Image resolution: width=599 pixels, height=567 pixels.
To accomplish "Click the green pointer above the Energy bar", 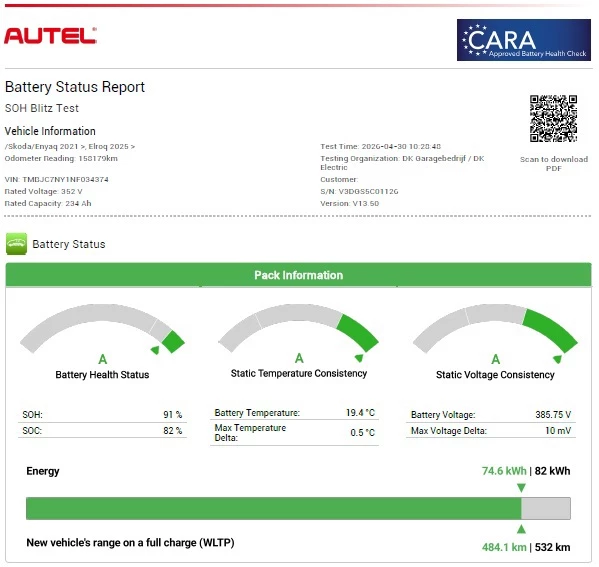I will 521,488.
